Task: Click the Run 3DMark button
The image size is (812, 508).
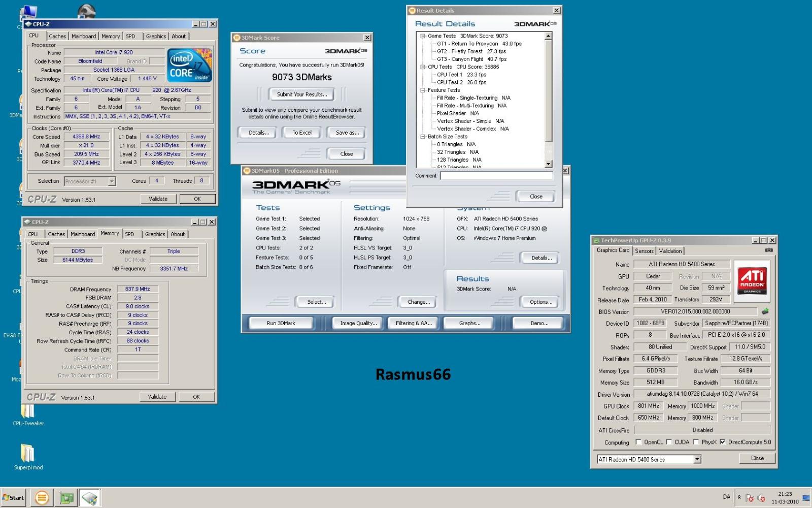Action: coord(281,323)
